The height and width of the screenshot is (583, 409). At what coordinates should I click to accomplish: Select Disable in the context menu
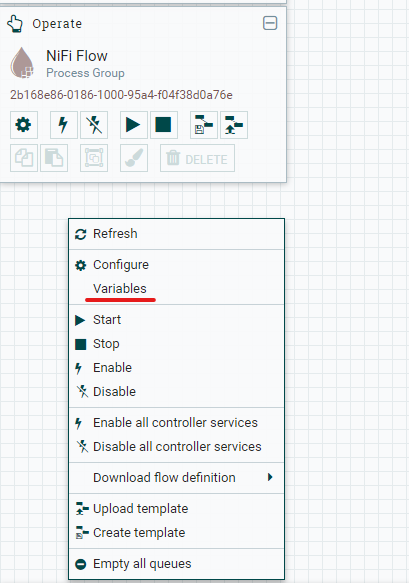coord(177,392)
